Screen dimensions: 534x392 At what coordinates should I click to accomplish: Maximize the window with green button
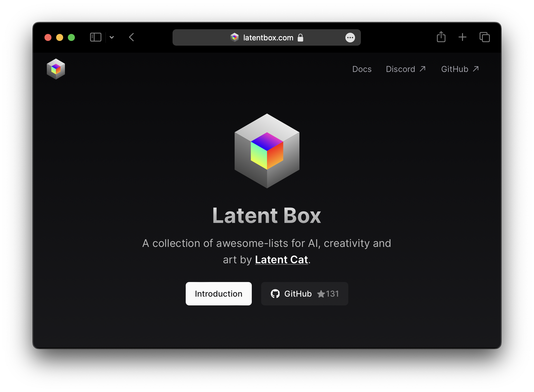[x=71, y=37]
